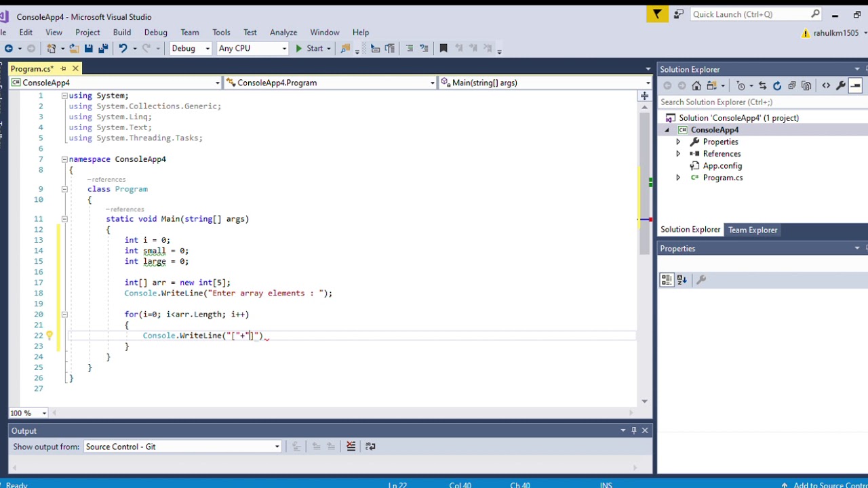Image resolution: width=868 pixels, height=488 pixels.
Task: Select Solution 'ConsoleApp4' (1 project) node
Action: coord(738,118)
